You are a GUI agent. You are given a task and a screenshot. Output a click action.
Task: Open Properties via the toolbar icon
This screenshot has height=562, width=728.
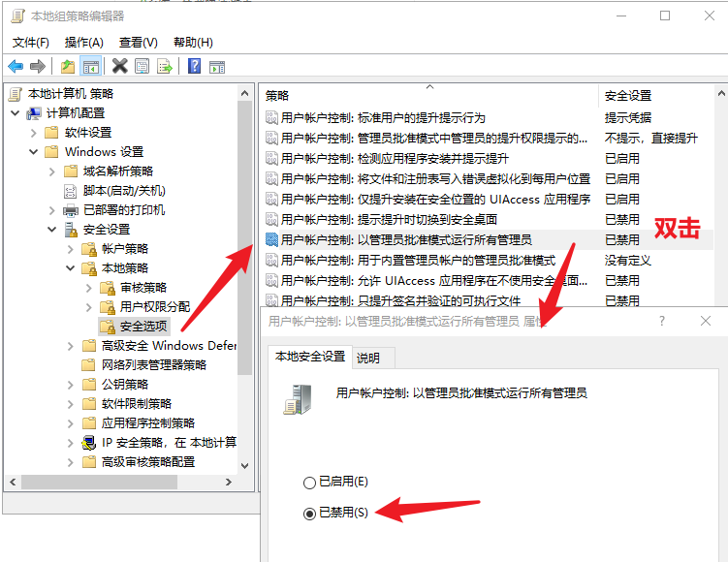[x=142, y=66]
